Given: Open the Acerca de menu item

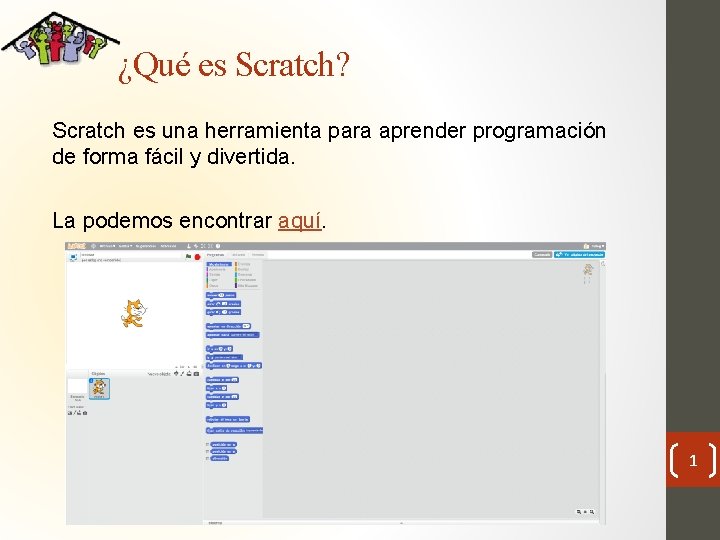Looking at the screenshot, I should (169, 246).
